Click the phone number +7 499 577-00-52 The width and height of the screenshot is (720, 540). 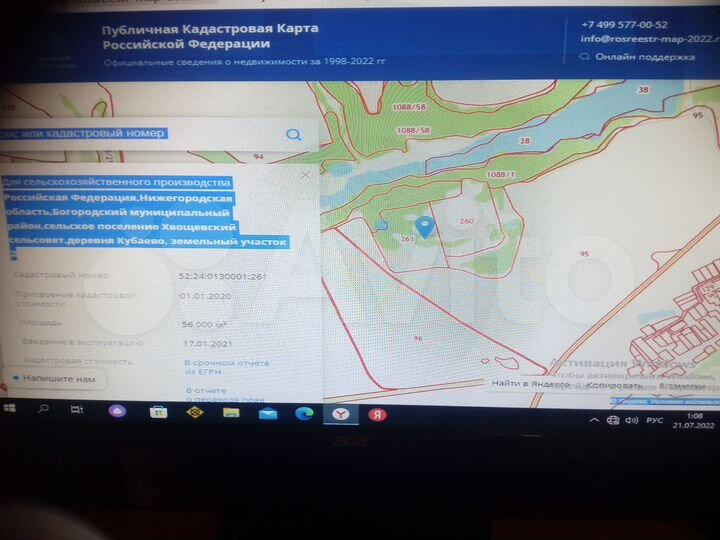point(624,25)
